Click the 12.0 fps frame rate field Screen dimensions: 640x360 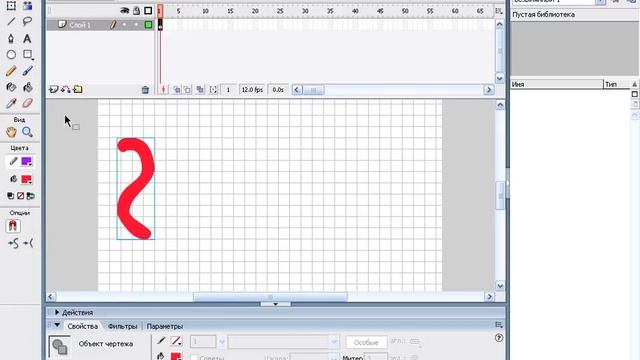point(252,89)
